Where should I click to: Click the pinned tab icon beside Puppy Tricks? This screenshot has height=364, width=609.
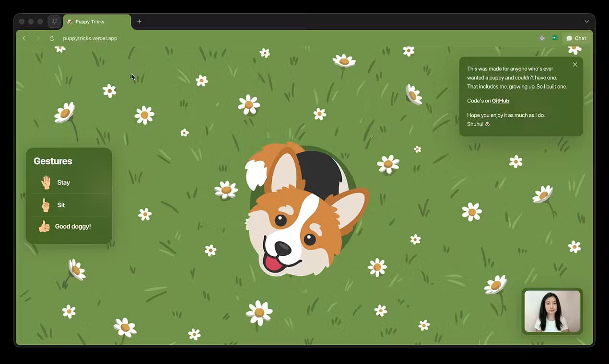coord(54,22)
